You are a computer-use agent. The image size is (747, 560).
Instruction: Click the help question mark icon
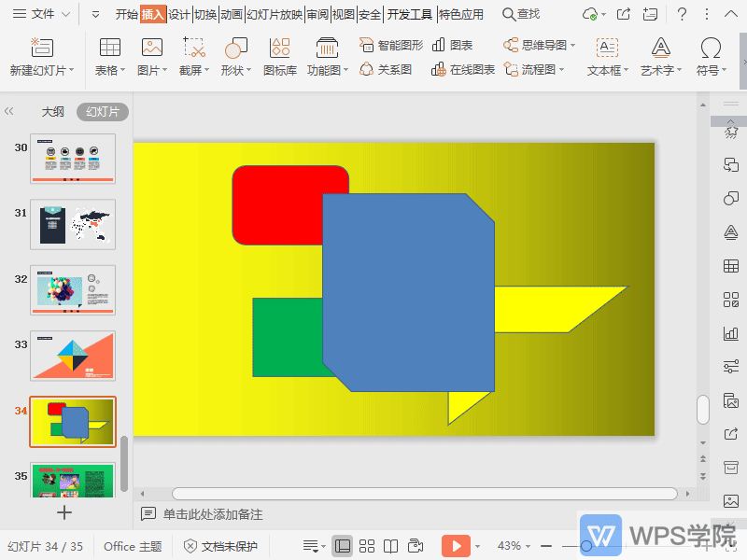[x=683, y=14]
